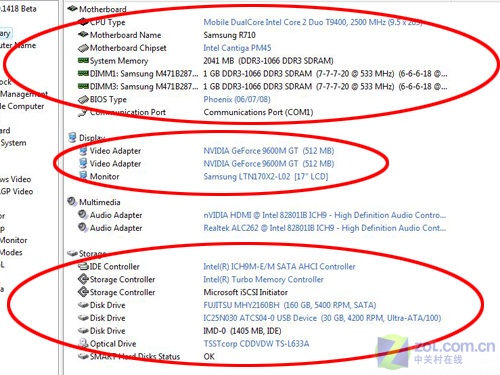The image size is (500, 375).
Task: Click the Multimedia section header icon
Action: pos(72,201)
